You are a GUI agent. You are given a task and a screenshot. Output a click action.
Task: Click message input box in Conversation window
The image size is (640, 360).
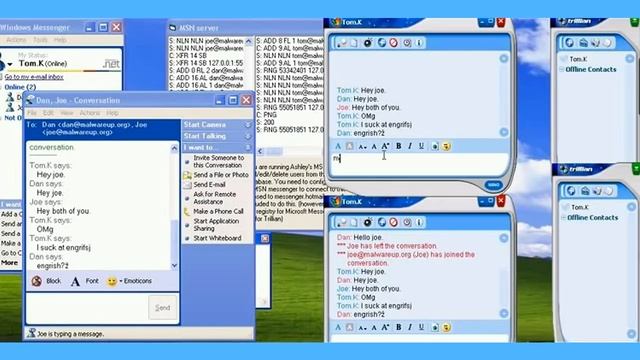click(87, 308)
